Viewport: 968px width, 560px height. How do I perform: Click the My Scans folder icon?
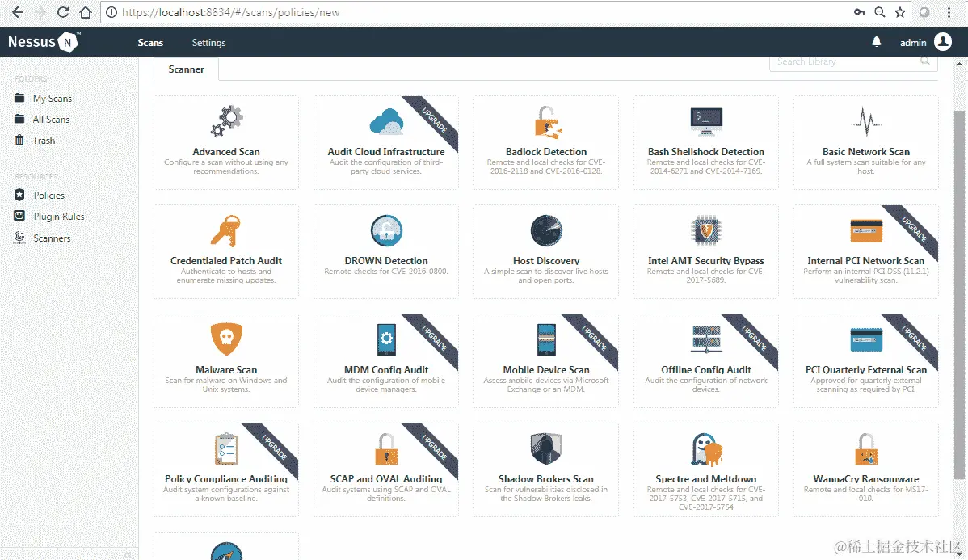19,98
